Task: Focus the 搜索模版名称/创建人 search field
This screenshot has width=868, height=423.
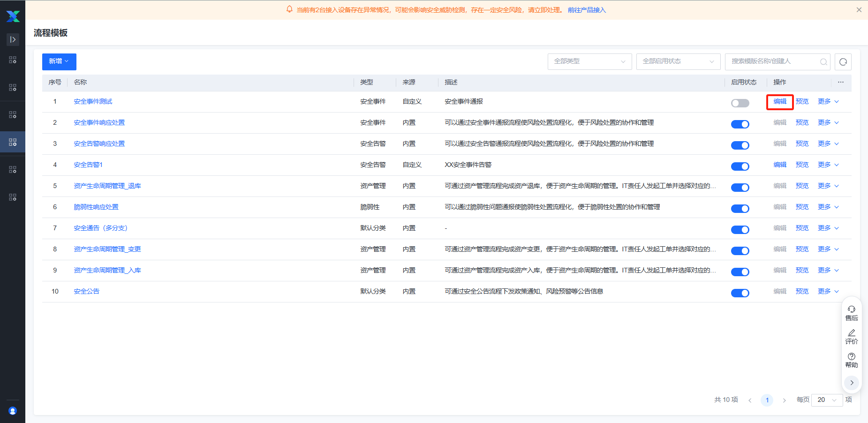Action: (773, 61)
